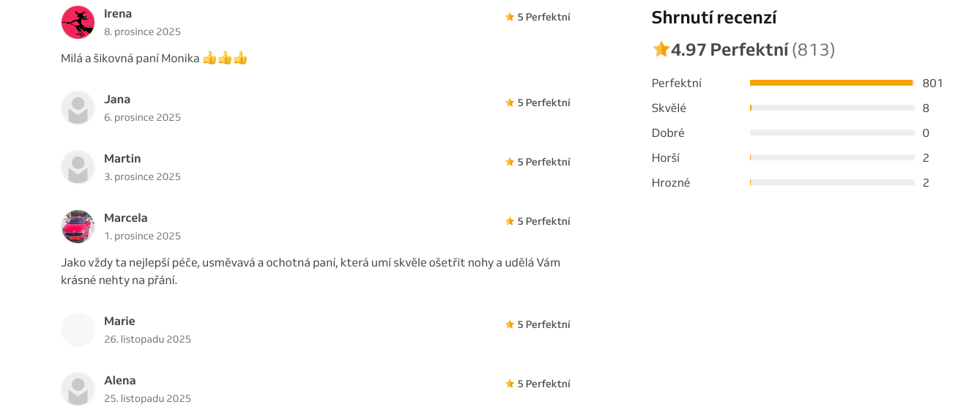This screenshot has width=980, height=410.
Task: Click reviewer name Irena
Action: pos(118,14)
